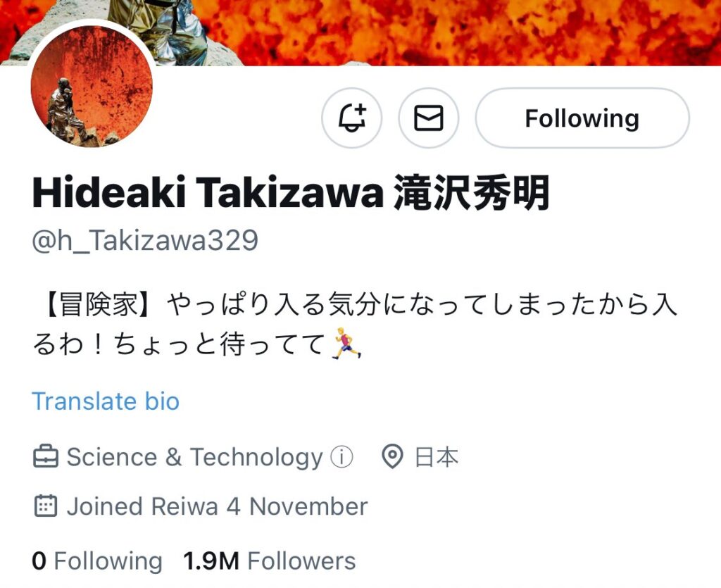The width and height of the screenshot is (721, 588).
Task: Click the Hideaki Takizawa display name
Action: (208, 193)
